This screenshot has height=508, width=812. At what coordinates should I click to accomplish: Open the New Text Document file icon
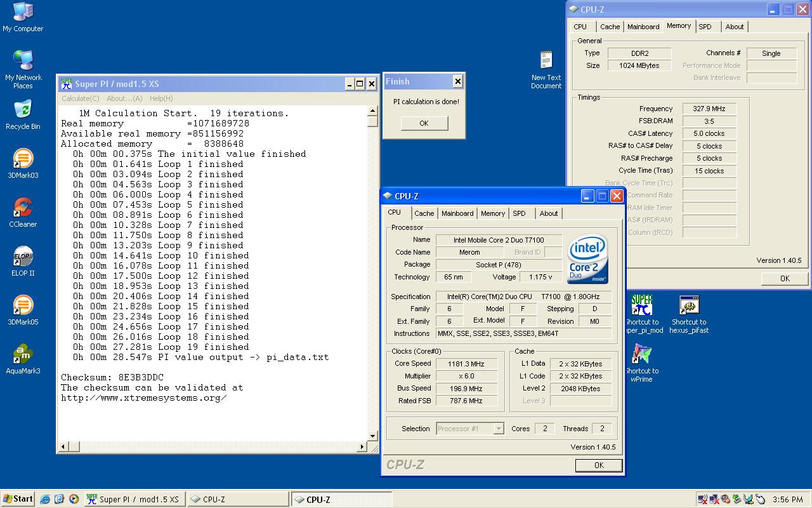point(546,61)
